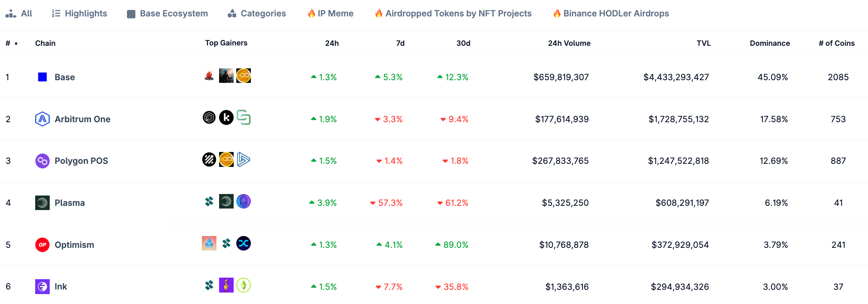Image resolution: width=868 pixels, height=304 pixels.
Task: Sort table by 24h Volume header
Action: pyautogui.click(x=569, y=43)
